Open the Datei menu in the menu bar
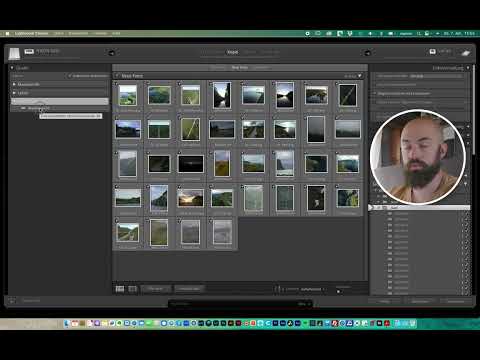Image resolution: width=480 pixels, height=360 pixels. [59, 33]
